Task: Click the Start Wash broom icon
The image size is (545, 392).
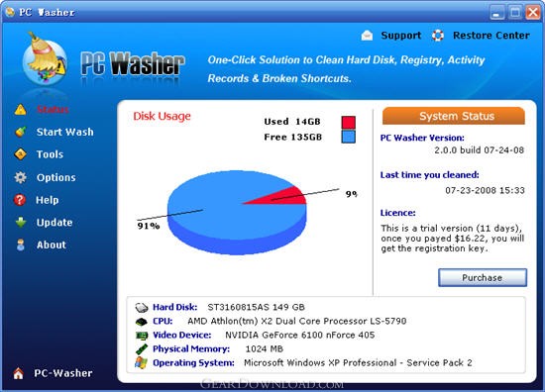Action: pos(21,132)
